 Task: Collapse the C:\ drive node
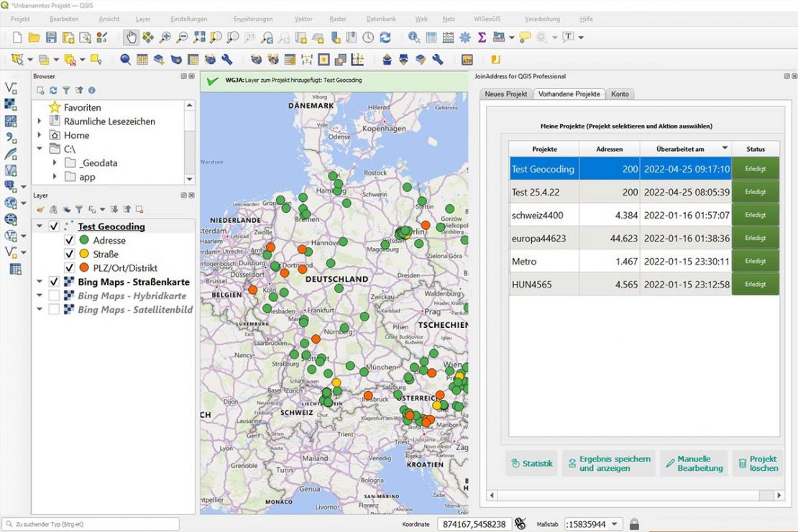click(x=40, y=149)
